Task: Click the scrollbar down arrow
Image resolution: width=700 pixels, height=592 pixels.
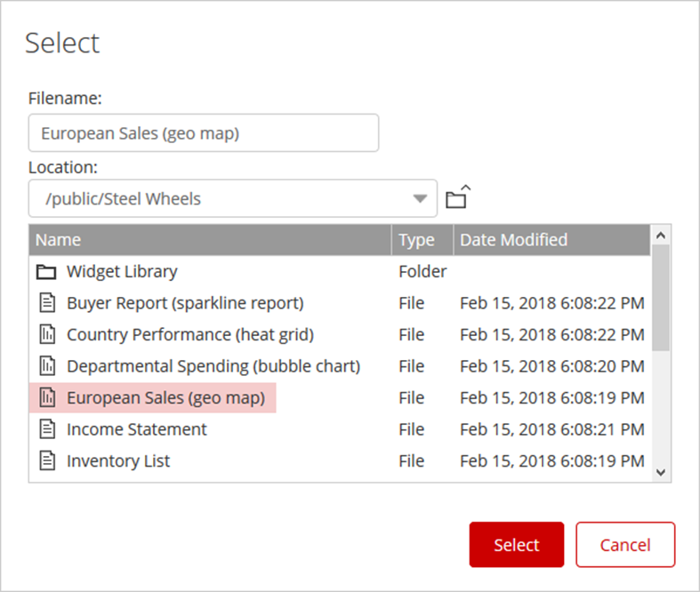Action: 660,472
